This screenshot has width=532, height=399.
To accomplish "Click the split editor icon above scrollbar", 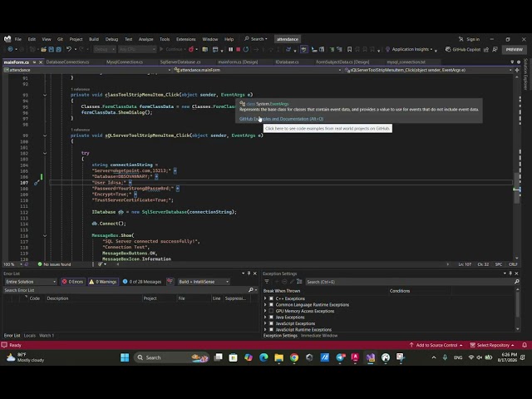I will tap(517, 70).
